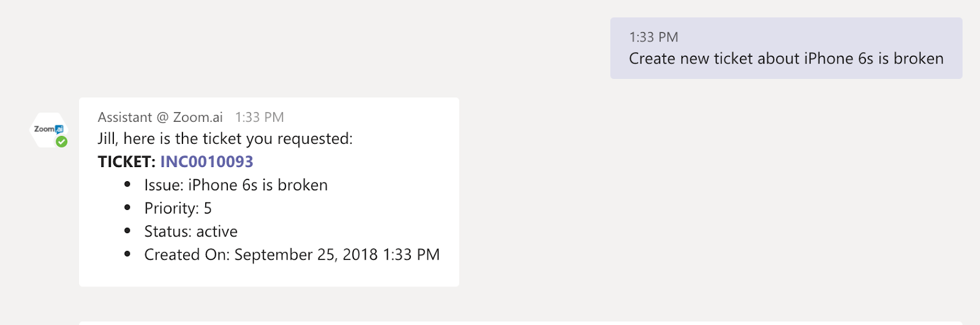Click the Zoom.ai assistant avatar
This screenshot has width=980, height=325.
[x=47, y=129]
